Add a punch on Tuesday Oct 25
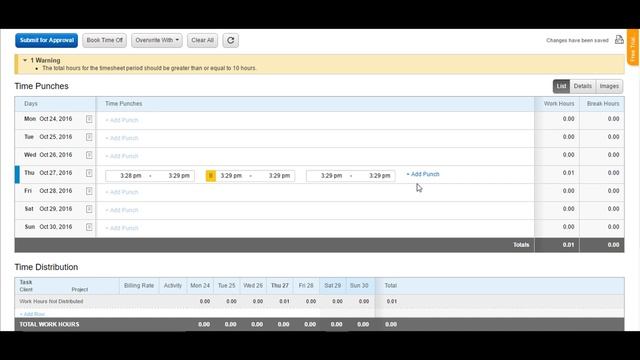This screenshot has width=640, height=360. pos(122,138)
